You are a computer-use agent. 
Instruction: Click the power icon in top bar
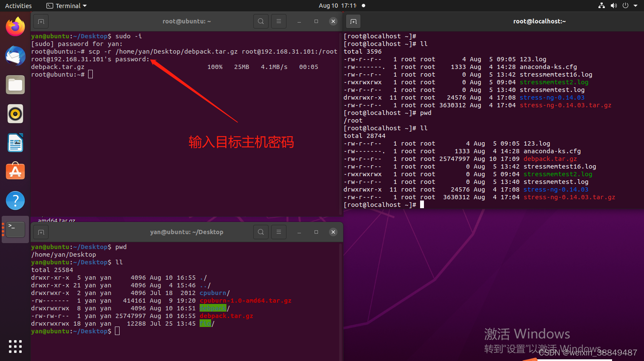pos(625,6)
